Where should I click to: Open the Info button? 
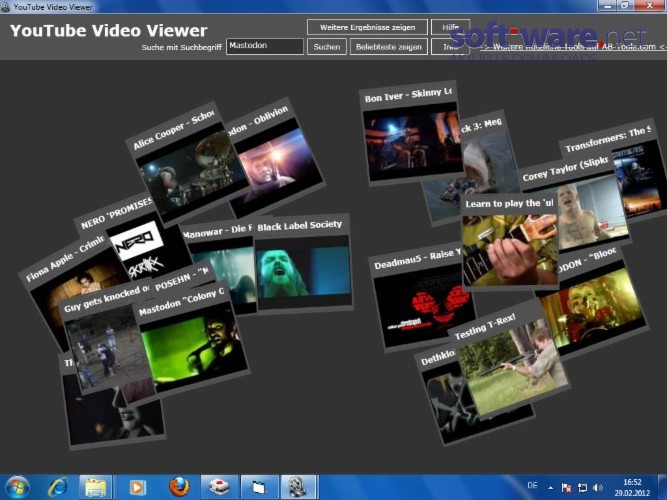pos(450,47)
